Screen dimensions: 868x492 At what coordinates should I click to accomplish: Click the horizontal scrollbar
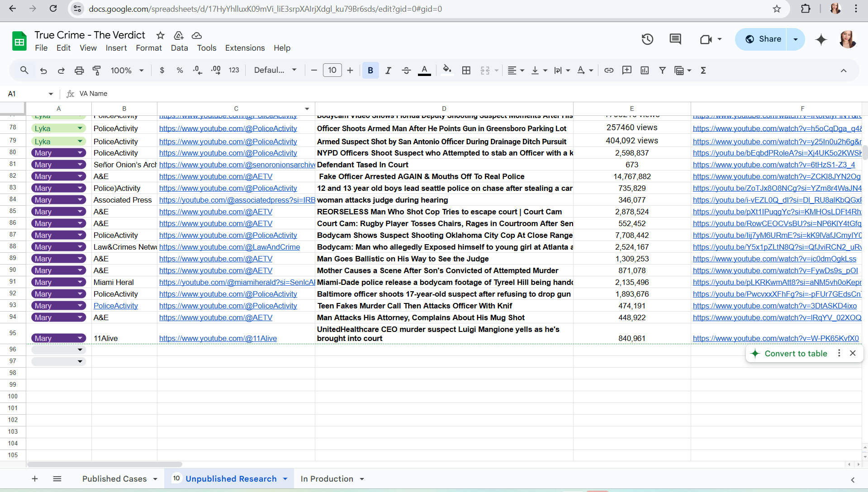pos(104,464)
